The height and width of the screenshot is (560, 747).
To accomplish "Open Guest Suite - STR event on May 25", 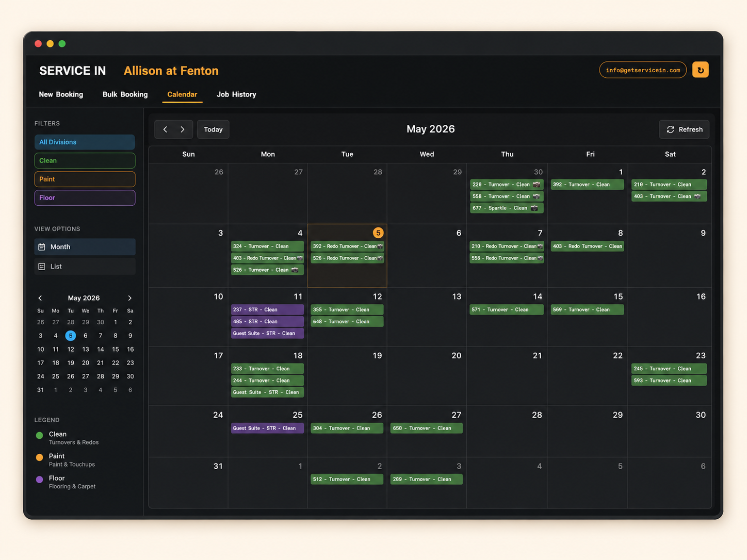I will click(x=267, y=429).
